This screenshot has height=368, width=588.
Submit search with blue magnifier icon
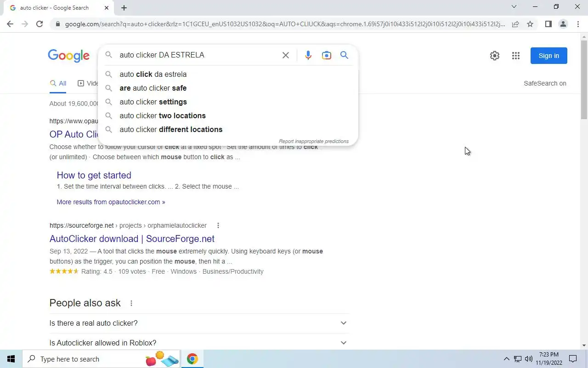[x=344, y=55]
